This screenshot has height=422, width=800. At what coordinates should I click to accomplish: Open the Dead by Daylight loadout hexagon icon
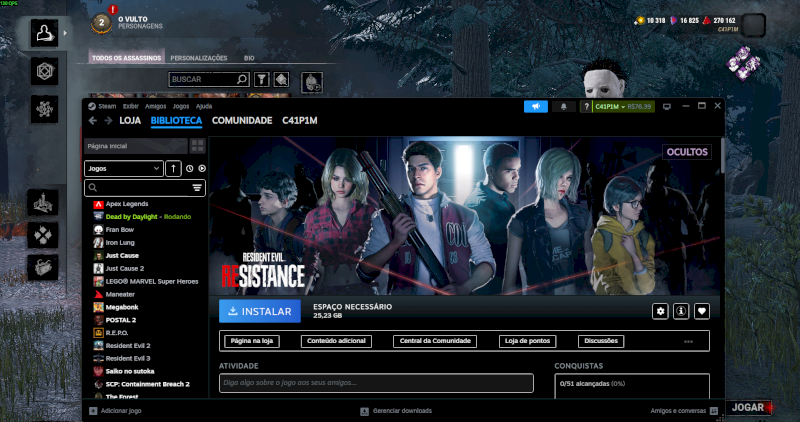tap(44, 71)
